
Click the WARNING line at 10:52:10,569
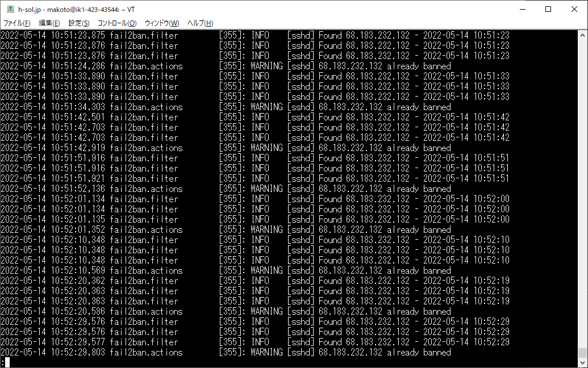click(226, 270)
